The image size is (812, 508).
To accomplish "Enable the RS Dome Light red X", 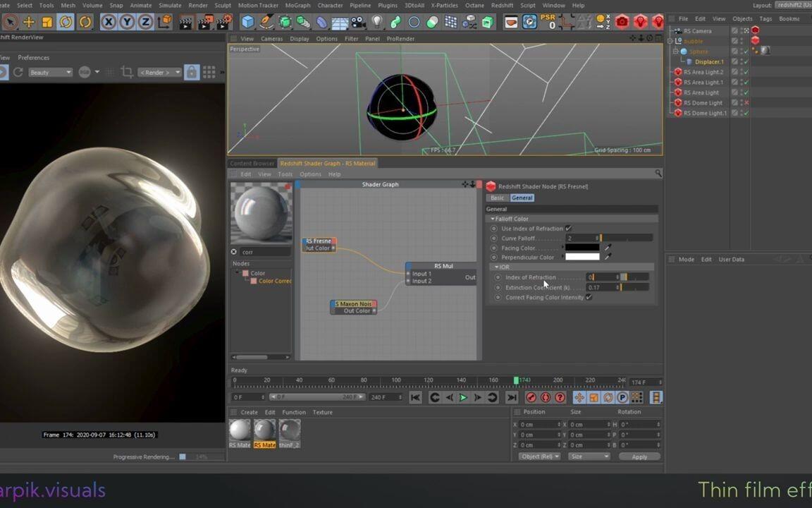I will pyautogui.click(x=746, y=102).
